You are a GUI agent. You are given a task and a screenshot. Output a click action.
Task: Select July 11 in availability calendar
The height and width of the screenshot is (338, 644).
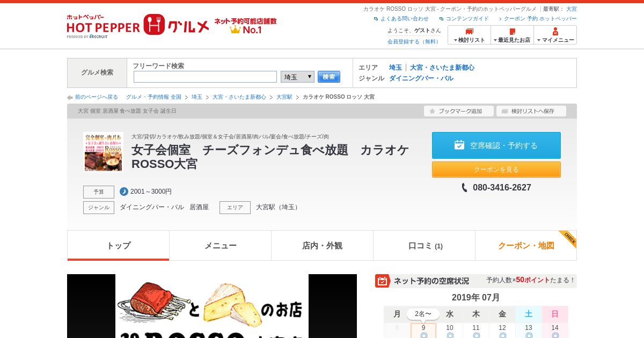(476, 331)
